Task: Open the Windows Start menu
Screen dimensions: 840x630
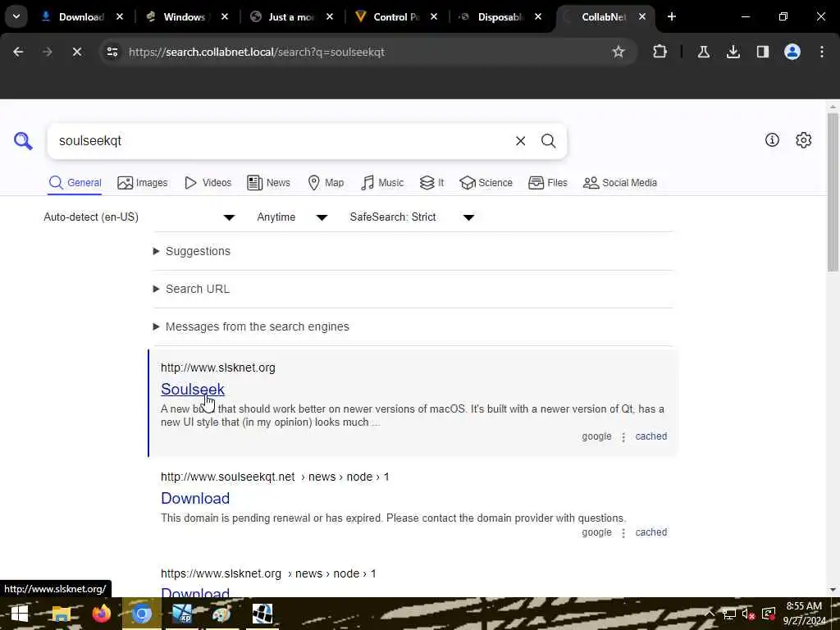Action: [20, 614]
